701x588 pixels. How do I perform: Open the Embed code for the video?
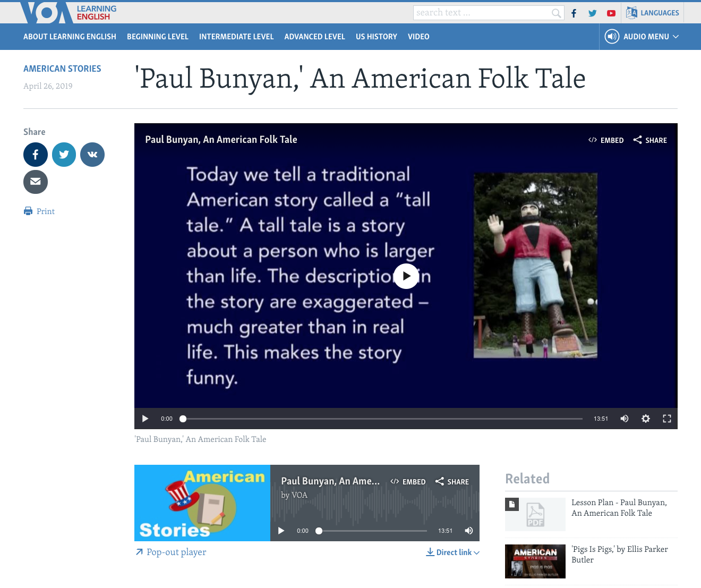(x=606, y=140)
